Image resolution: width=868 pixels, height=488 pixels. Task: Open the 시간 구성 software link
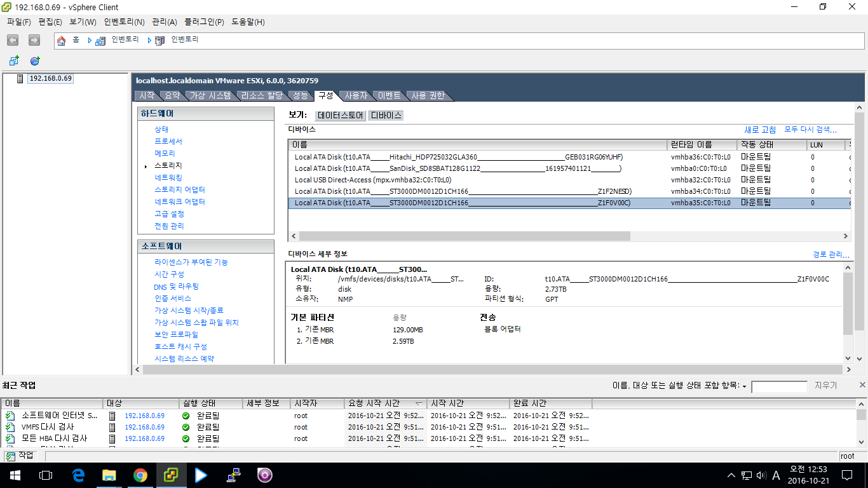[x=169, y=274]
